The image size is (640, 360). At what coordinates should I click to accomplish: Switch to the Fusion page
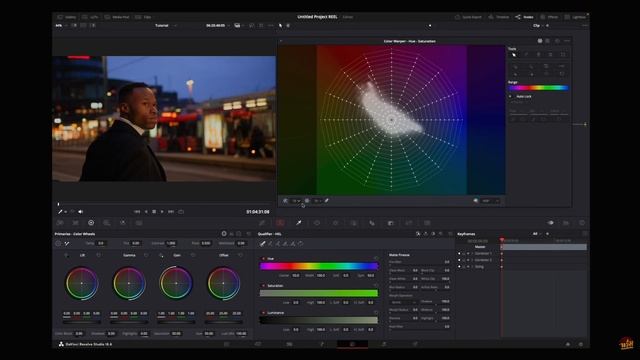(321, 344)
